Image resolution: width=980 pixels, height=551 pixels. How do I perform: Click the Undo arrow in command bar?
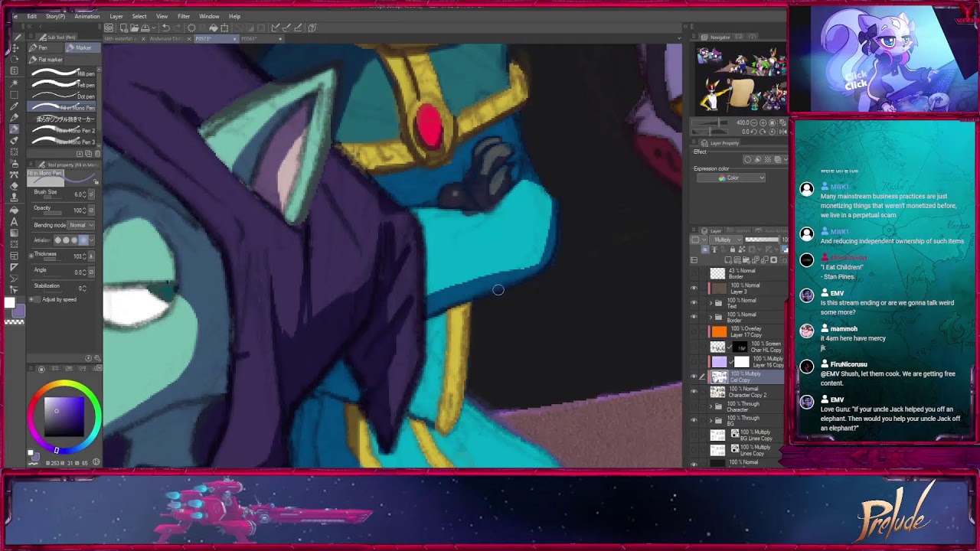click(165, 28)
